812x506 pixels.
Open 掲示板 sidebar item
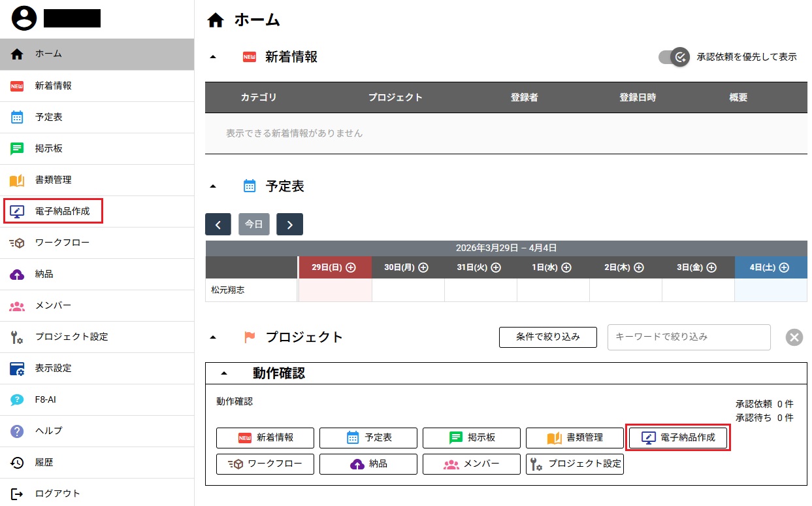[x=97, y=148]
